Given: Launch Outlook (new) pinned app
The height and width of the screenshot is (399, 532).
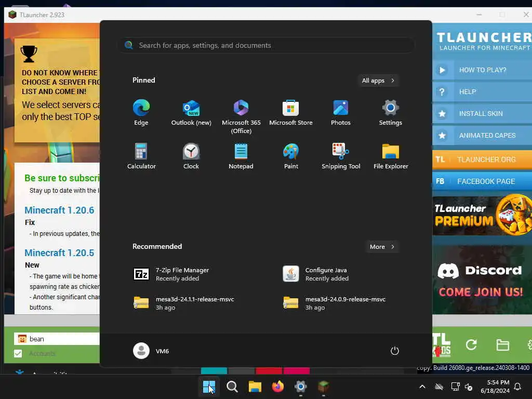Looking at the screenshot, I should [191, 113].
